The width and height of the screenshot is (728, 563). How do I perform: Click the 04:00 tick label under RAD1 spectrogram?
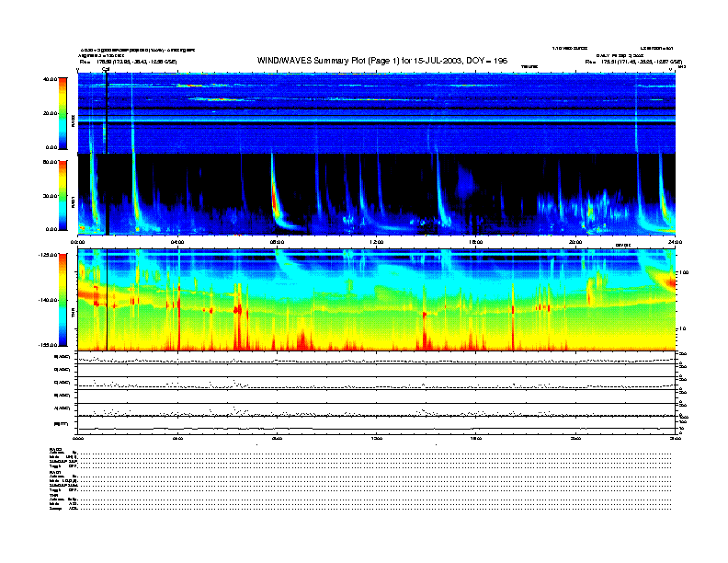(177, 242)
